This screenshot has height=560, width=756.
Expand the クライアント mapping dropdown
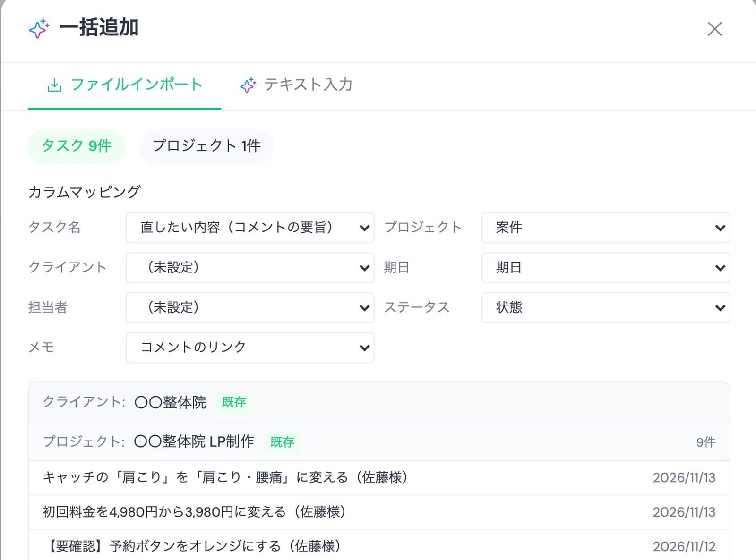(250, 268)
